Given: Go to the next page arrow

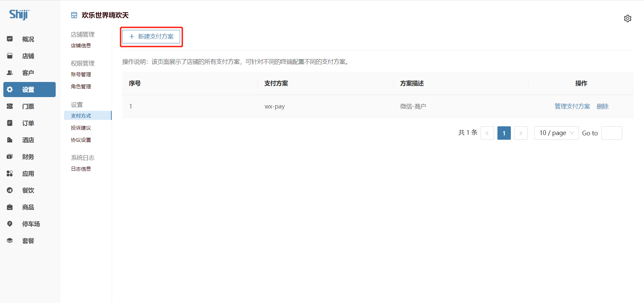Looking at the screenshot, I should tap(521, 133).
